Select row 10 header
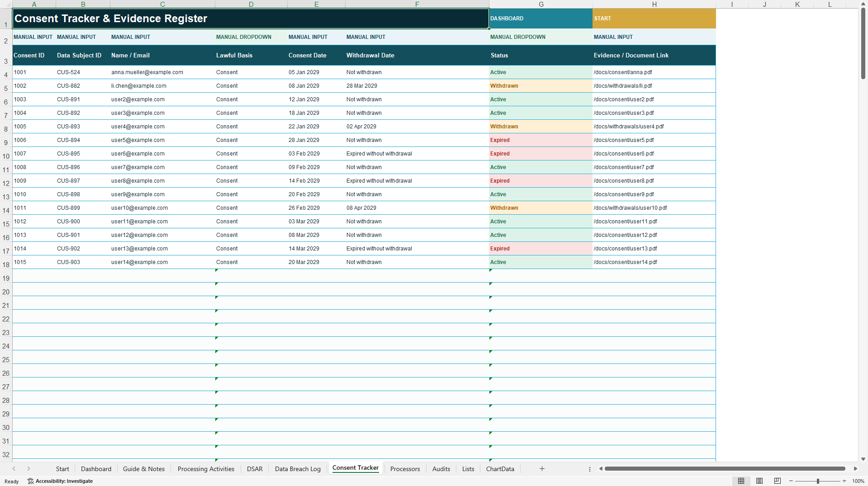 [6, 156]
